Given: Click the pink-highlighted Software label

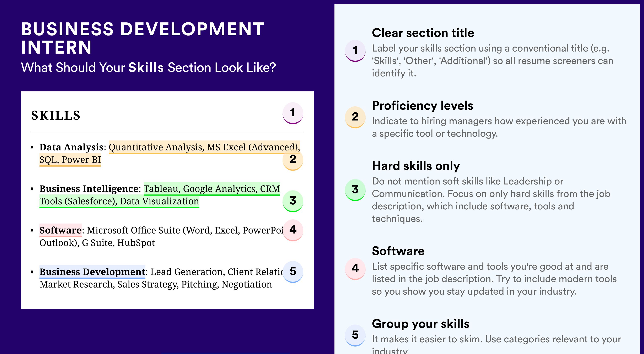Looking at the screenshot, I should click(x=60, y=230).
